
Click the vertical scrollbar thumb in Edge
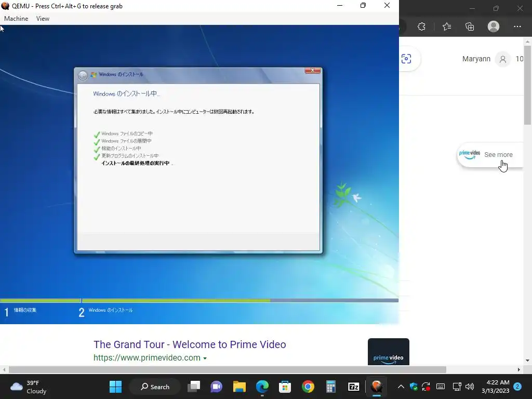click(527, 85)
